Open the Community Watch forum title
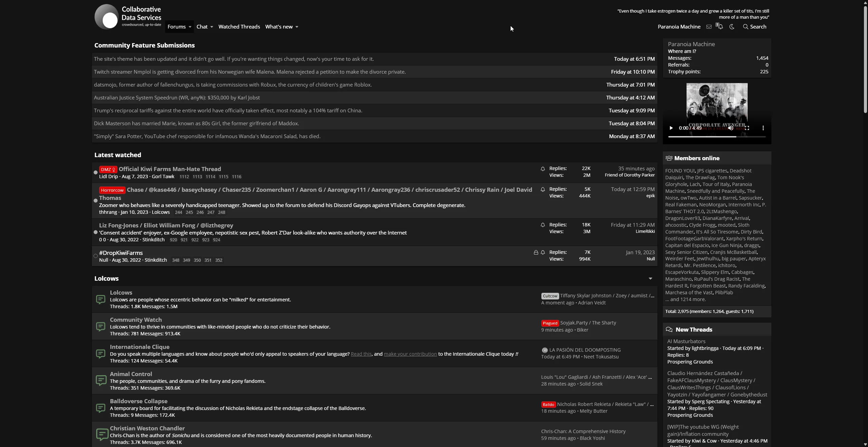The height and width of the screenshot is (447, 868). coord(136,320)
